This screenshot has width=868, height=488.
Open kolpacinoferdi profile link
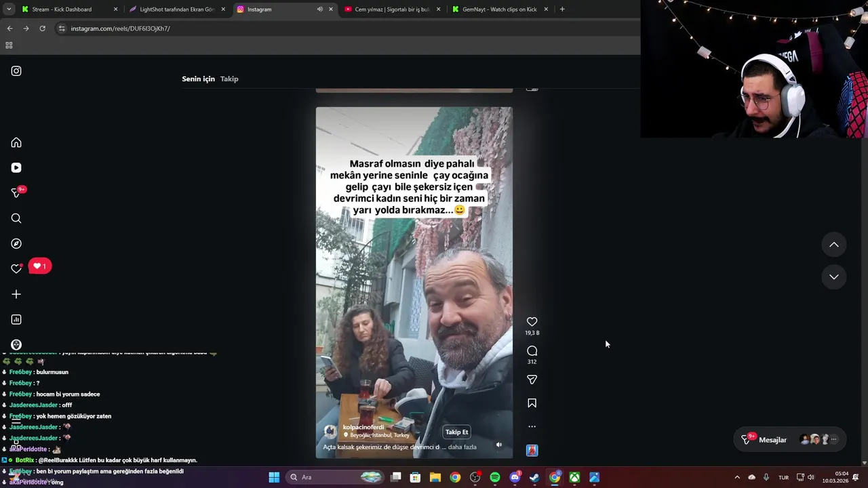[x=363, y=428]
